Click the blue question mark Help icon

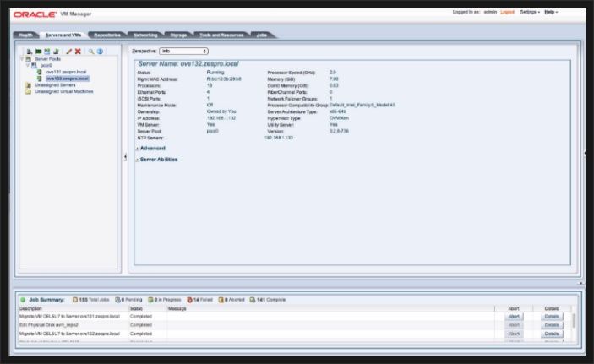[x=100, y=52]
